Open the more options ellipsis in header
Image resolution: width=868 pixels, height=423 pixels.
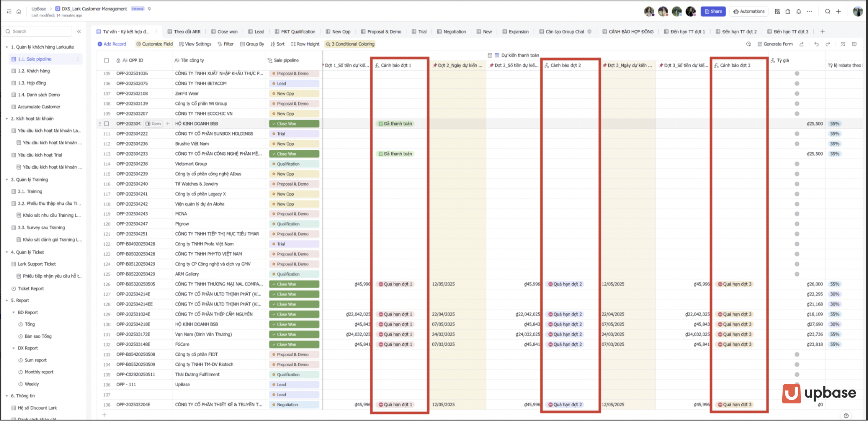pyautogui.click(x=809, y=11)
